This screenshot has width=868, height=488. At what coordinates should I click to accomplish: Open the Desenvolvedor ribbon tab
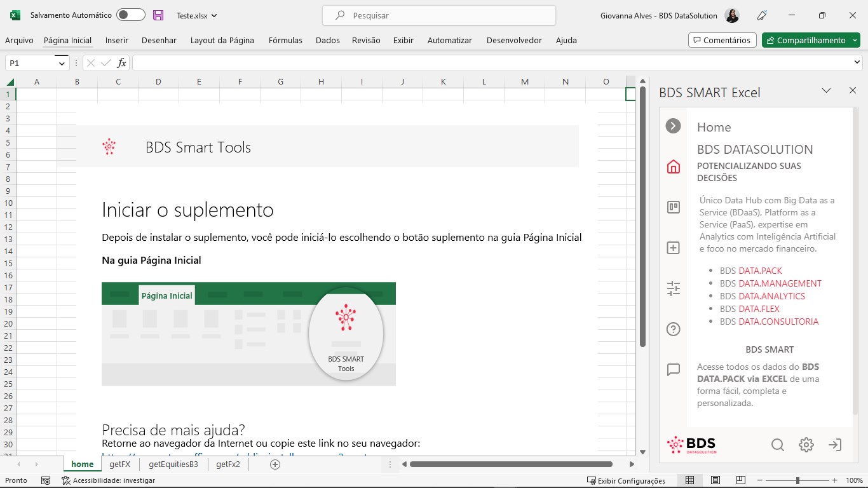pos(514,40)
